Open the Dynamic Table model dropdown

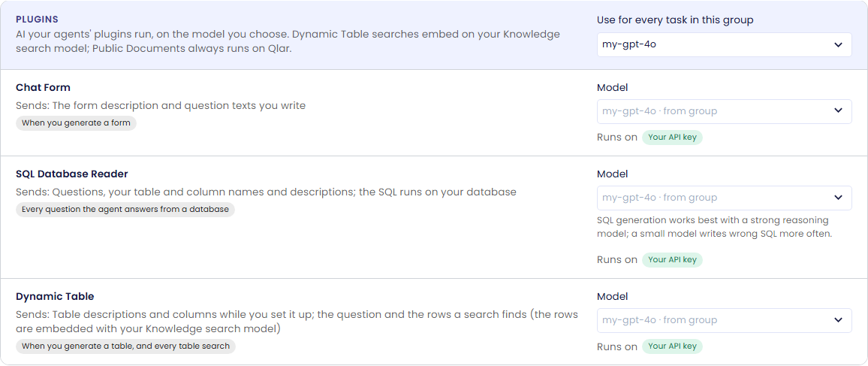[724, 320]
